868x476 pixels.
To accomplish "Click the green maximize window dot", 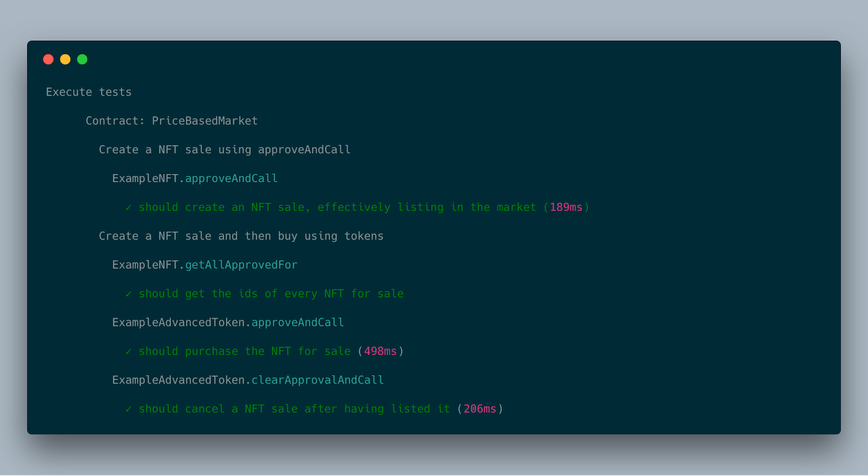I will [82, 59].
